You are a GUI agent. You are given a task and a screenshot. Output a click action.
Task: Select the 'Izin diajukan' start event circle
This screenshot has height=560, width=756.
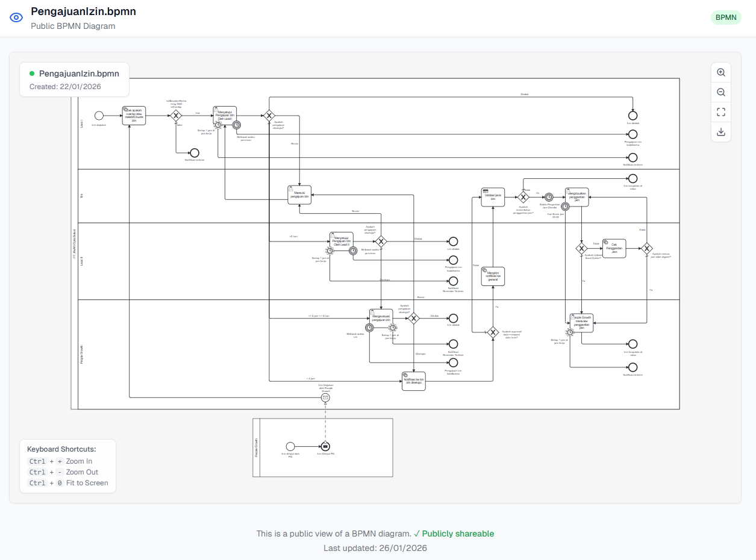(x=99, y=116)
